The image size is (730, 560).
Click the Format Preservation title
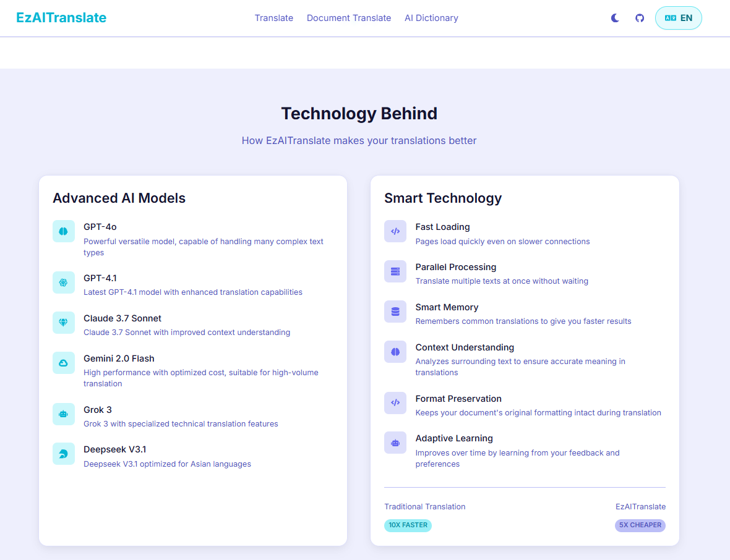(x=458, y=399)
